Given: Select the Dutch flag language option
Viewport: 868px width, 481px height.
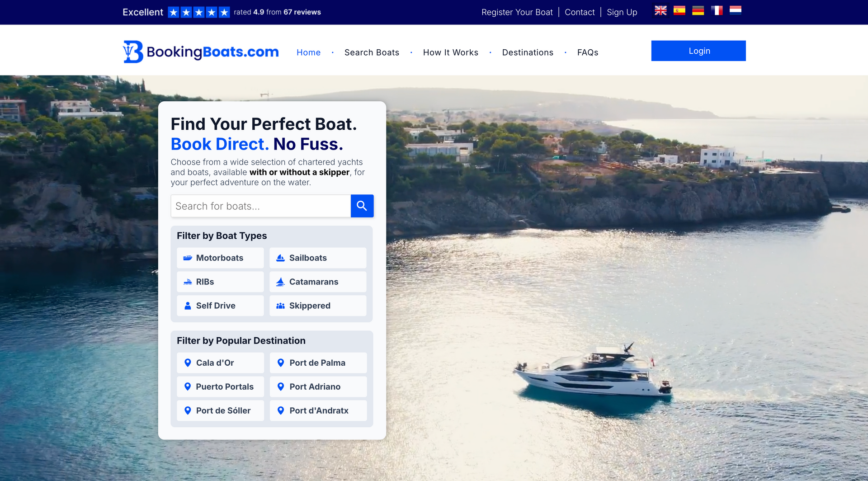Looking at the screenshot, I should pyautogui.click(x=736, y=10).
